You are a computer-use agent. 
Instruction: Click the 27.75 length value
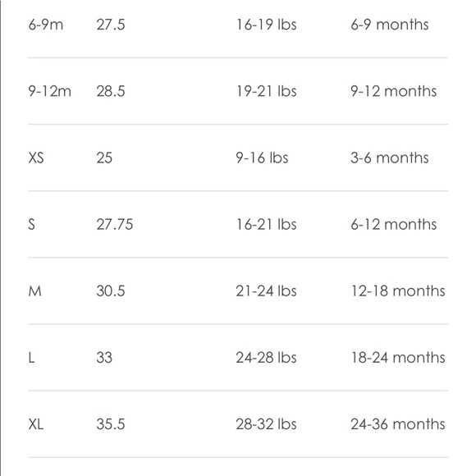(115, 224)
